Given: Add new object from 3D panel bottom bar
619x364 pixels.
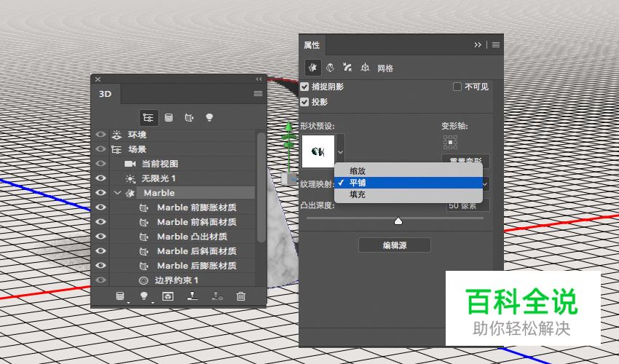Looking at the screenshot, I should [120, 296].
